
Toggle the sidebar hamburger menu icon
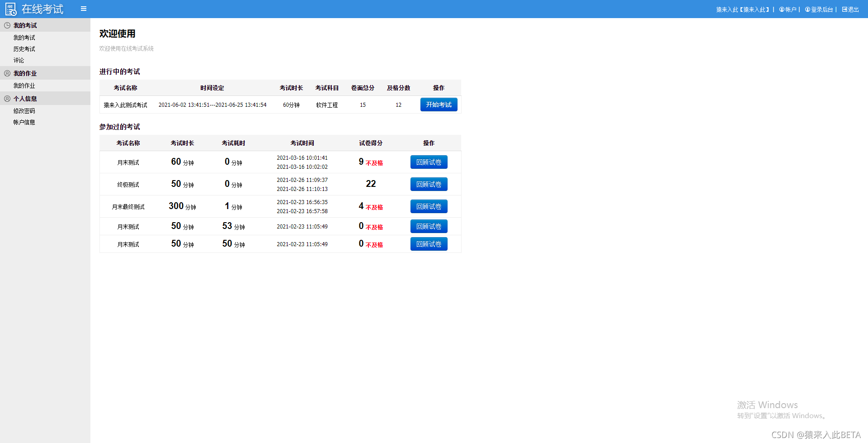pyautogui.click(x=84, y=9)
